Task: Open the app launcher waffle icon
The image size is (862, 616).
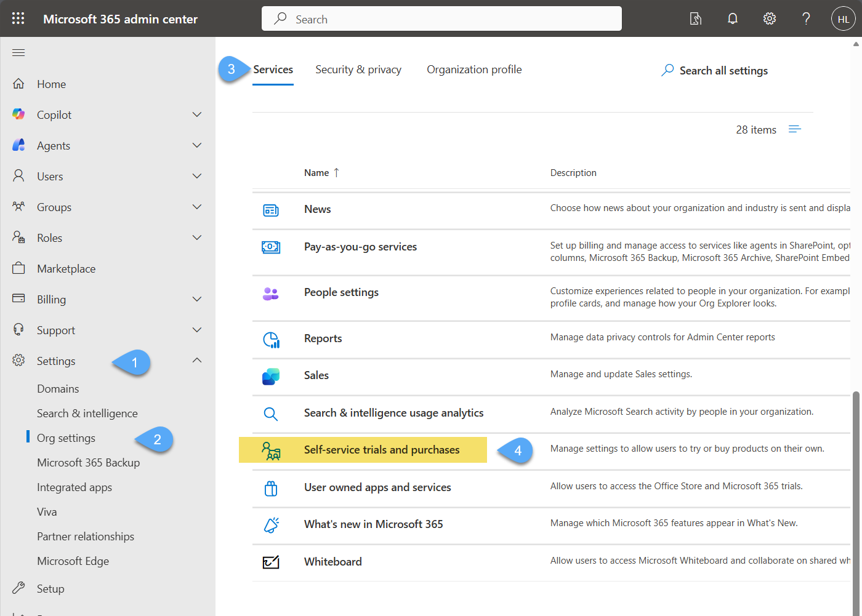Action: click(x=18, y=18)
